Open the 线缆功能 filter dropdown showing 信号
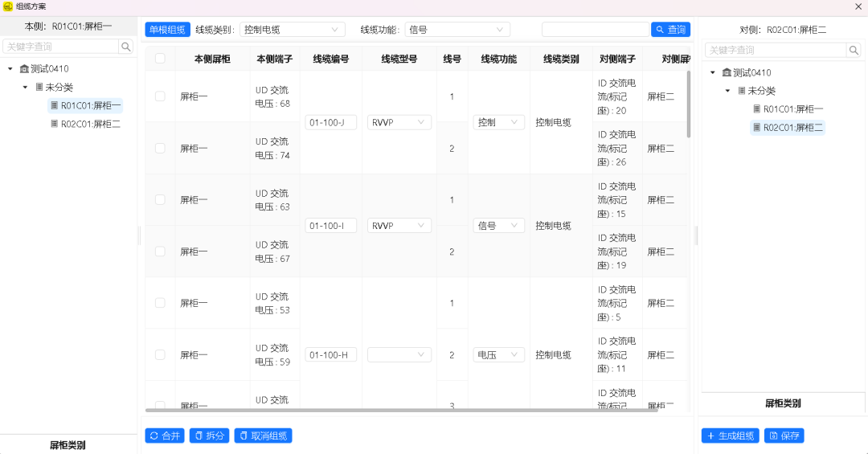This screenshot has height=454, width=868. [x=457, y=30]
